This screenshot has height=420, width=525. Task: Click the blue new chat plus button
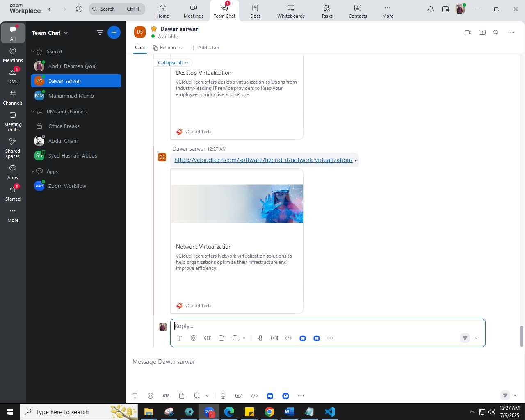pyautogui.click(x=114, y=32)
